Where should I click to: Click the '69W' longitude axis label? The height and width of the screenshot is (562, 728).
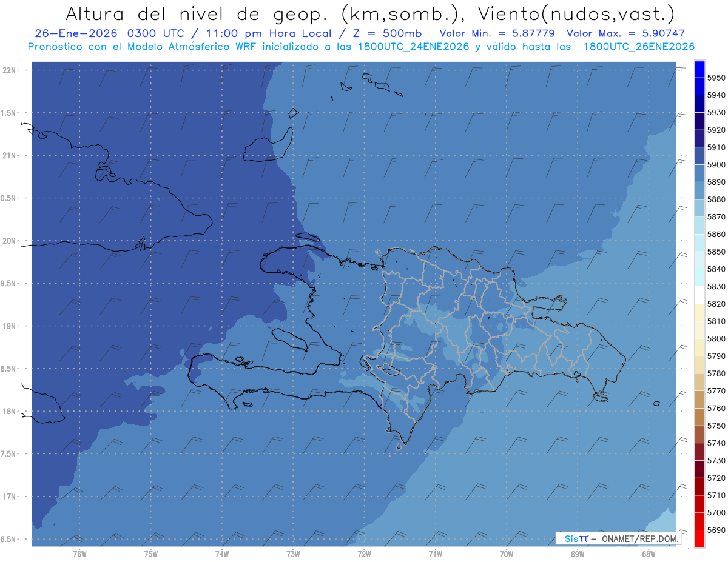click(x=578, y=554)
